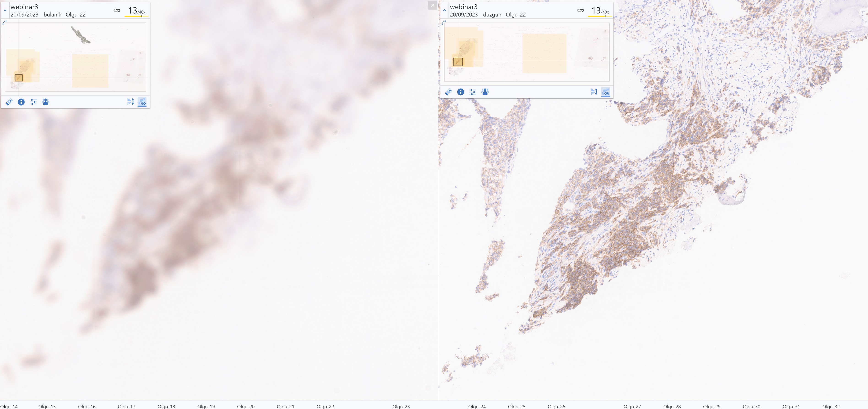Click info icon in bulanik panel

(21, 102)
